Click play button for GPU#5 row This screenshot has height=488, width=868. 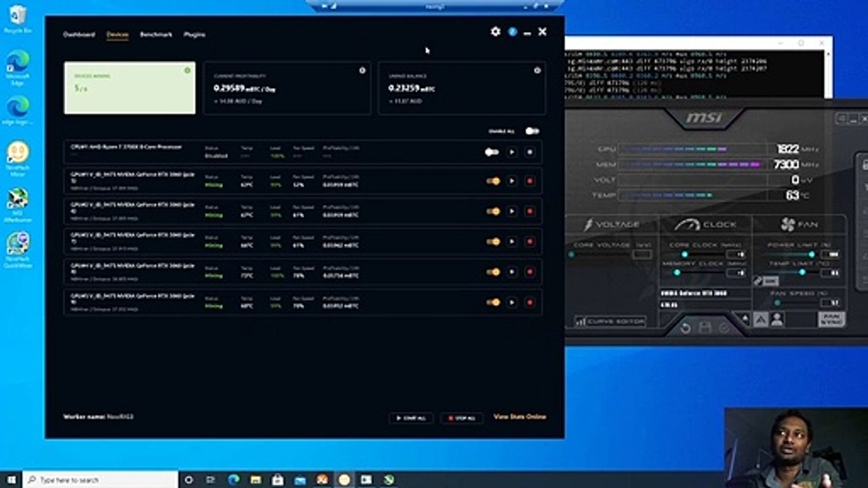tap(512, 302)
